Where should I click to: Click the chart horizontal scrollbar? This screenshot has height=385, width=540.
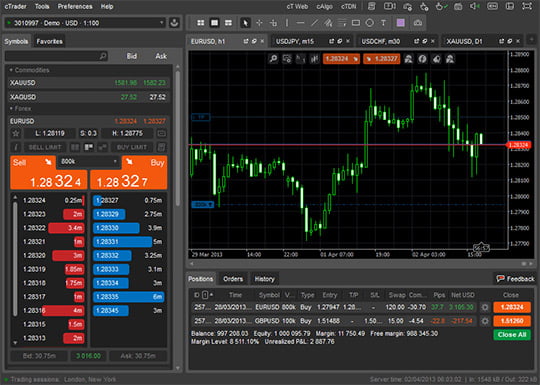361,263
